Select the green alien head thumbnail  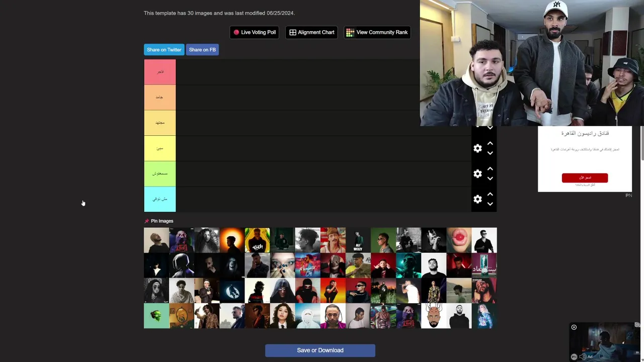pos(156,316)
